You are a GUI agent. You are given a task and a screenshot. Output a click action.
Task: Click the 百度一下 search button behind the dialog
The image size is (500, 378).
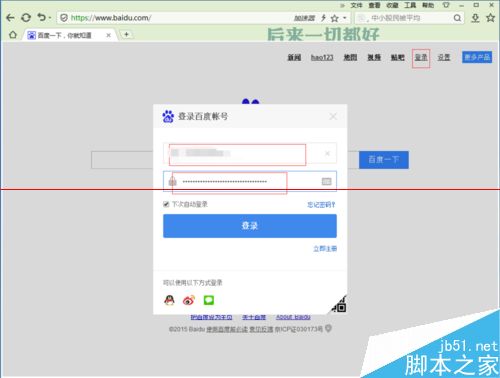point(384,160)
